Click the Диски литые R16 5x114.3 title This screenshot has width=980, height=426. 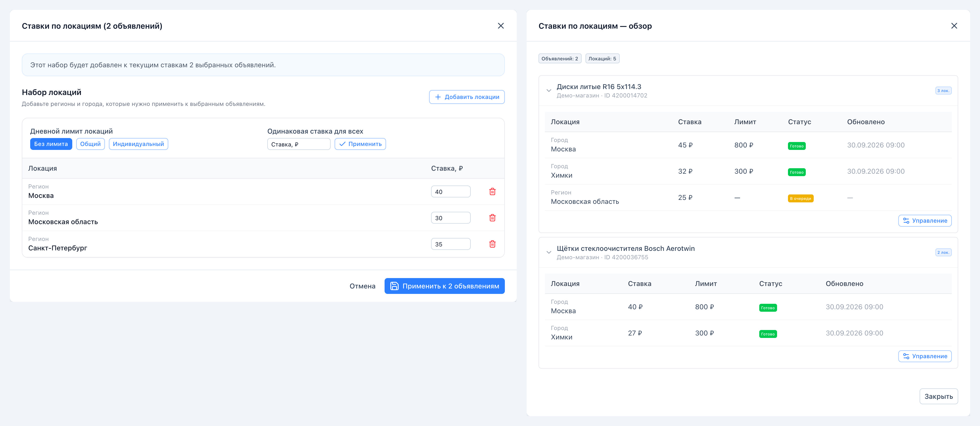click(599, 87)
